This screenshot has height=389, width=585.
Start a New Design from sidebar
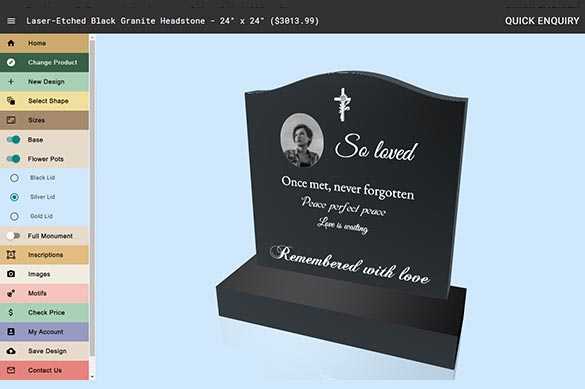(44, 82)
